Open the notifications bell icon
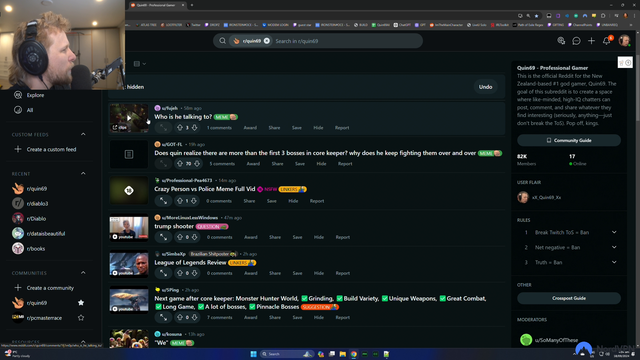The image size is (640, 360). 607,41
